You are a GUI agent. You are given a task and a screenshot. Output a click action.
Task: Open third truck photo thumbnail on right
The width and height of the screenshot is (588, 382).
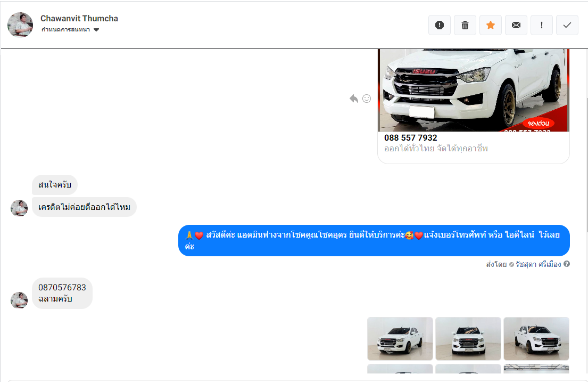pos(536,338)
